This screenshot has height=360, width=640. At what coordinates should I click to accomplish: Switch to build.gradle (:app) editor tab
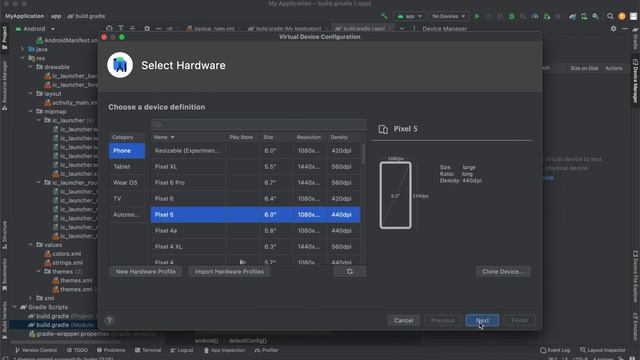coord(360,29)
